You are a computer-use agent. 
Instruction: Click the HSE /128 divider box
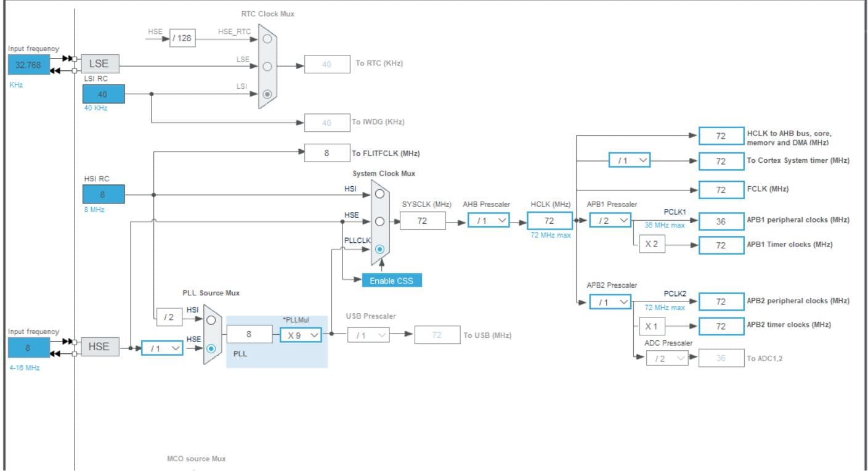(182, 38)
